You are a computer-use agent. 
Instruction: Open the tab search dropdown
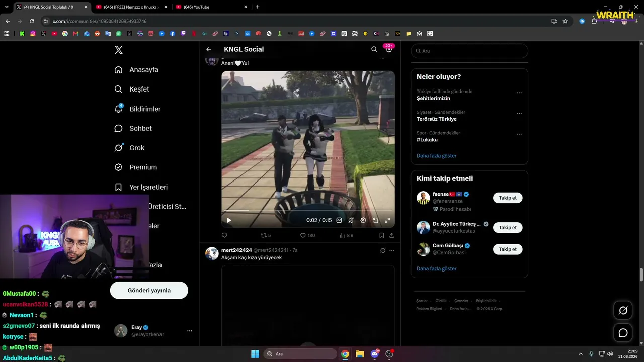pos(7,7)
